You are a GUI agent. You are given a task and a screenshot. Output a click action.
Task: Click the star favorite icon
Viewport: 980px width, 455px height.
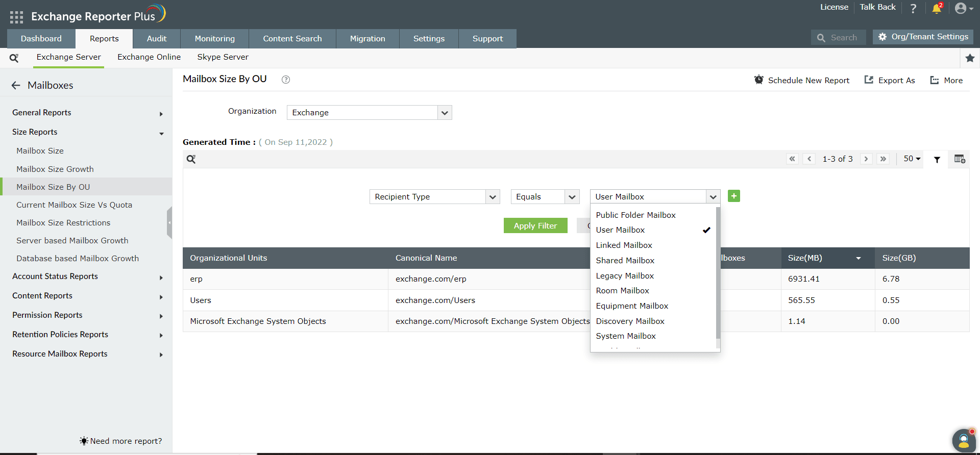point(970,58)
